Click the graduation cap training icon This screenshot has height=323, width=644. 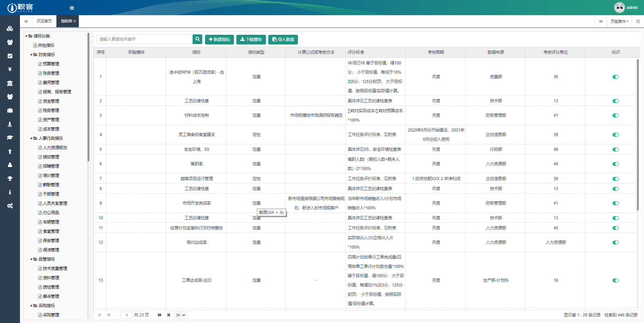click(x=10, y=137)
